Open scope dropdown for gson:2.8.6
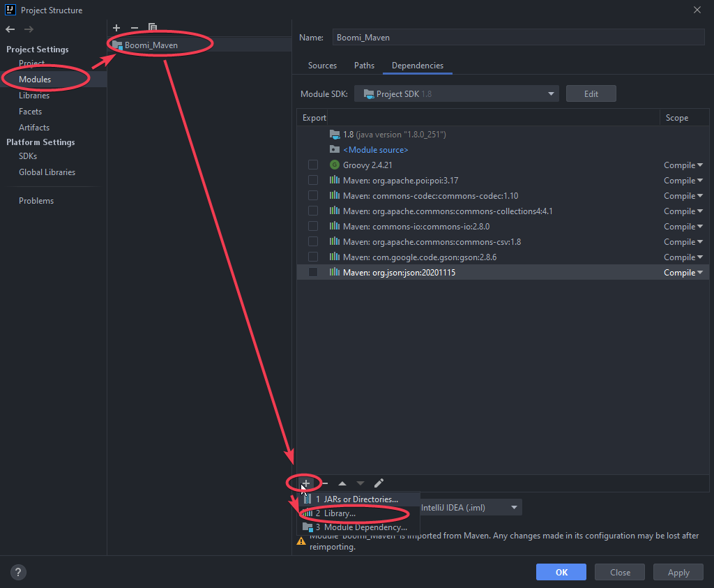Viewport: 714px width, 588px height. pos(683,257)
